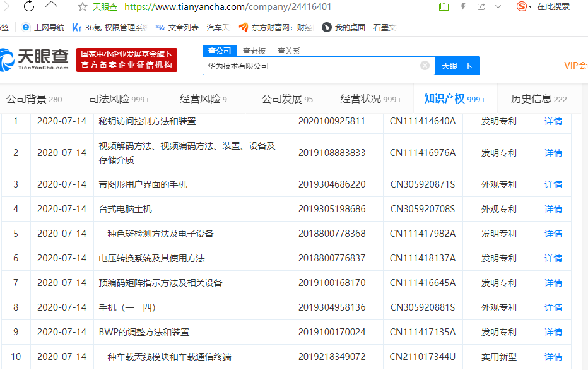Click the red 国家中小企业发展基金旗下 banner

(127, 59)
